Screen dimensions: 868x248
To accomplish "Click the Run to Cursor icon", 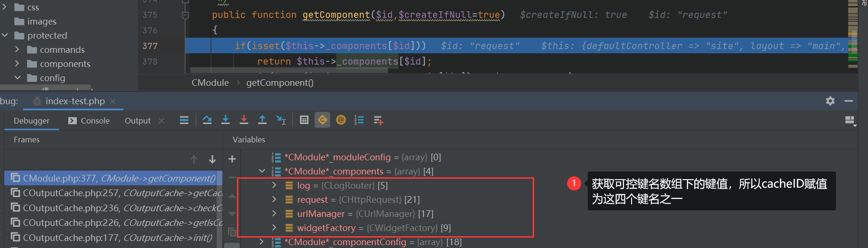I will coord(281,120).
